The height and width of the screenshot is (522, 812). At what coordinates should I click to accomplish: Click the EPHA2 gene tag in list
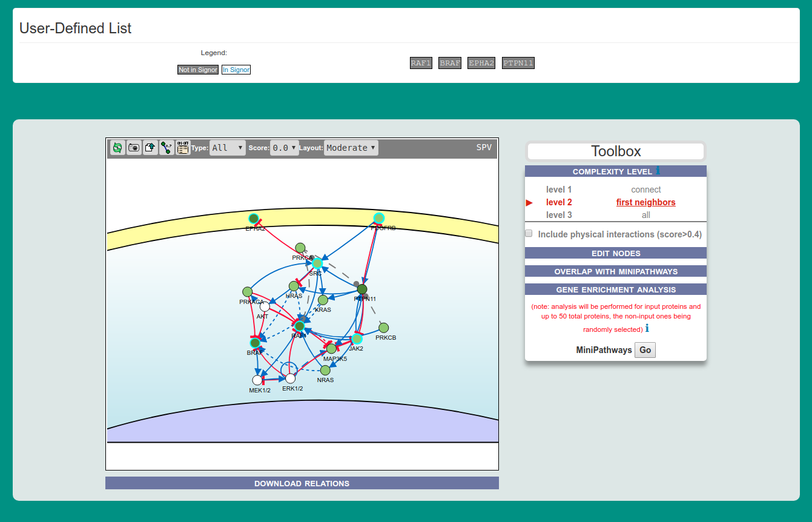coord(481,63)
